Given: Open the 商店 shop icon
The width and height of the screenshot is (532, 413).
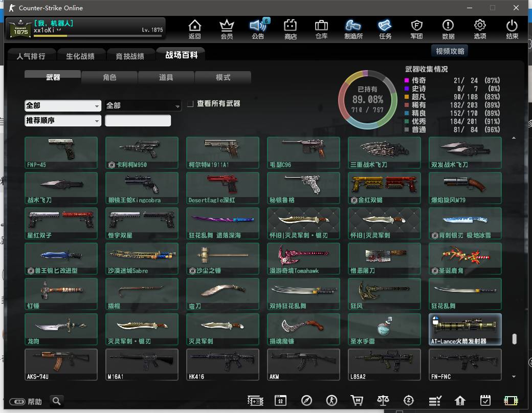Looking at the screenshot, I should pyautogui.click(x=290, y=29).
